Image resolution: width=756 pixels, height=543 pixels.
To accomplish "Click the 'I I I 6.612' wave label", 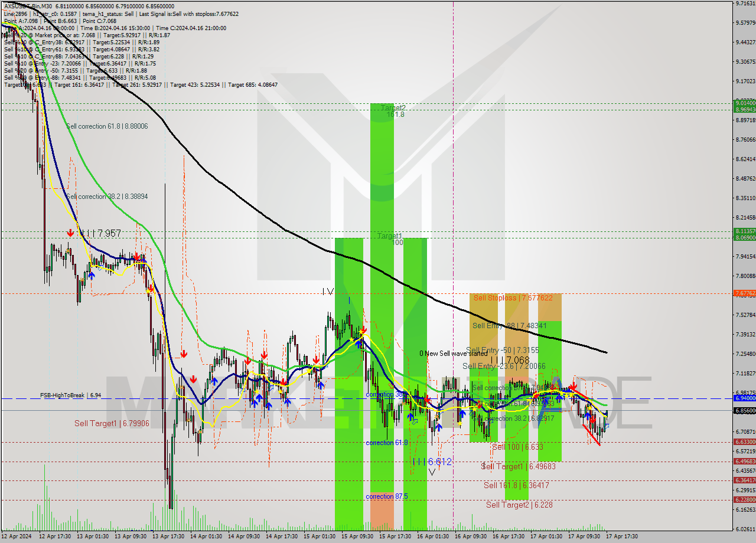I will (432, 462).
